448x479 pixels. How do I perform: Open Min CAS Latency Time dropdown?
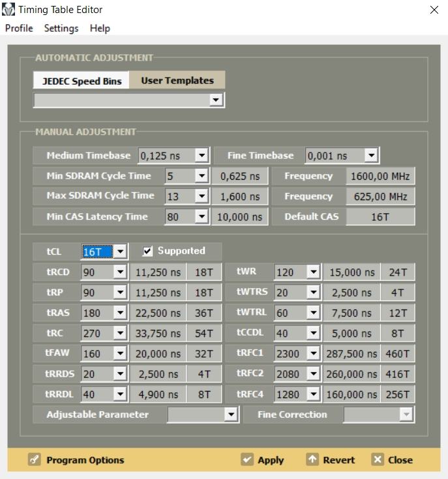pos(202,216)
